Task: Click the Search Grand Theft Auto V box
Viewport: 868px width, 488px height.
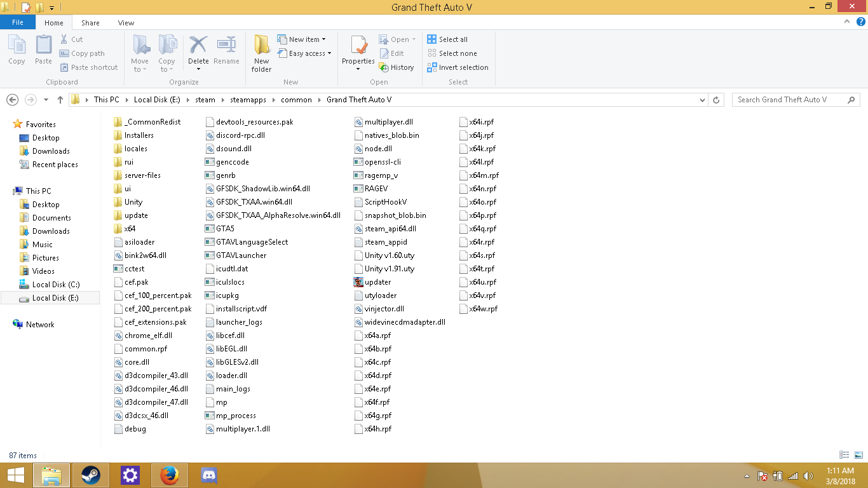Action: click(x=796, y=100)
